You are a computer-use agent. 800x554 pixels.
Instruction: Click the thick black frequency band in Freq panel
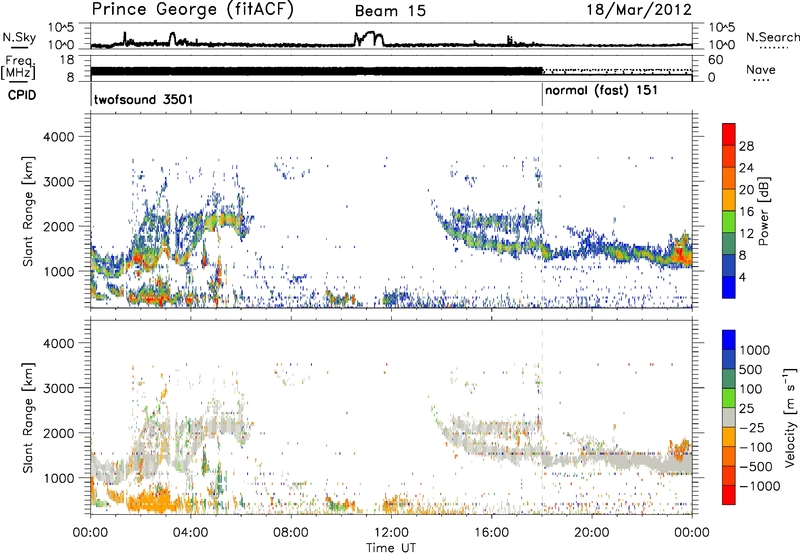(x=316, y=71)
